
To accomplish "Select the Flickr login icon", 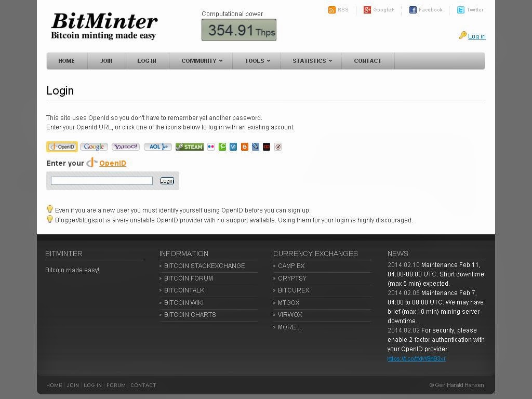I will click(211, 147).
